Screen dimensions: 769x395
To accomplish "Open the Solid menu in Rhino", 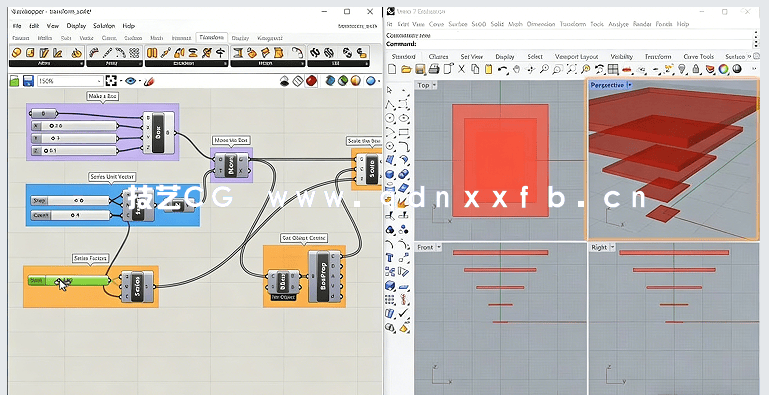I will (497, 24).
